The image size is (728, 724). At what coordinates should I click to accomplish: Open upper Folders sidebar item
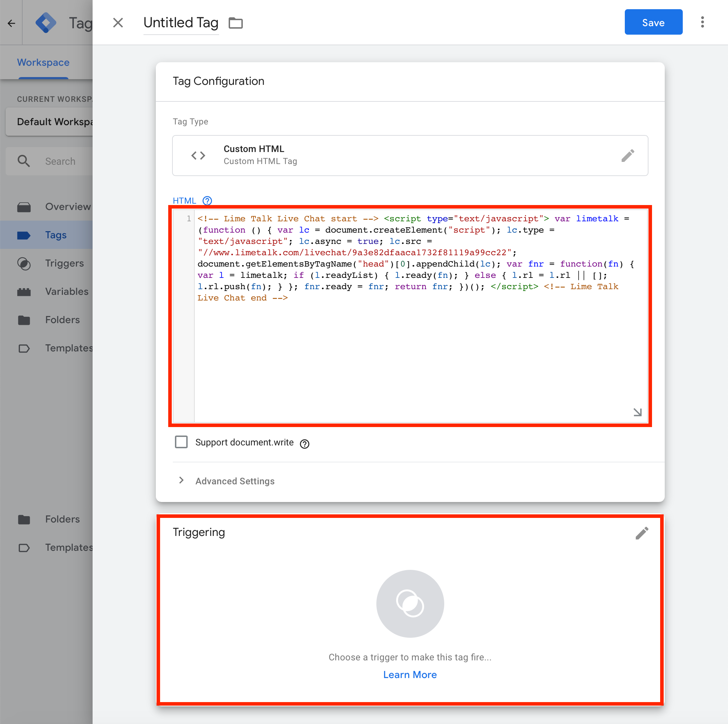tap(46, 320)
